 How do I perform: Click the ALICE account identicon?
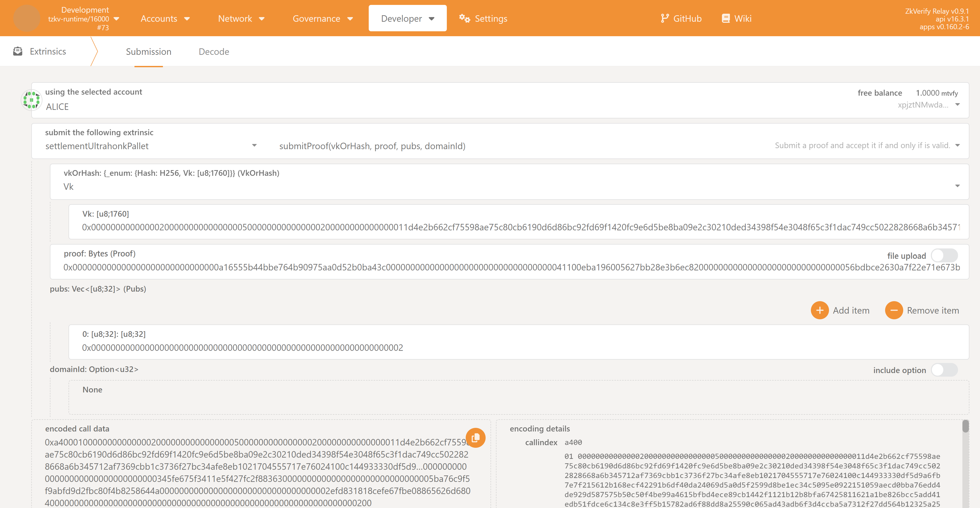[x=32, y=100]
